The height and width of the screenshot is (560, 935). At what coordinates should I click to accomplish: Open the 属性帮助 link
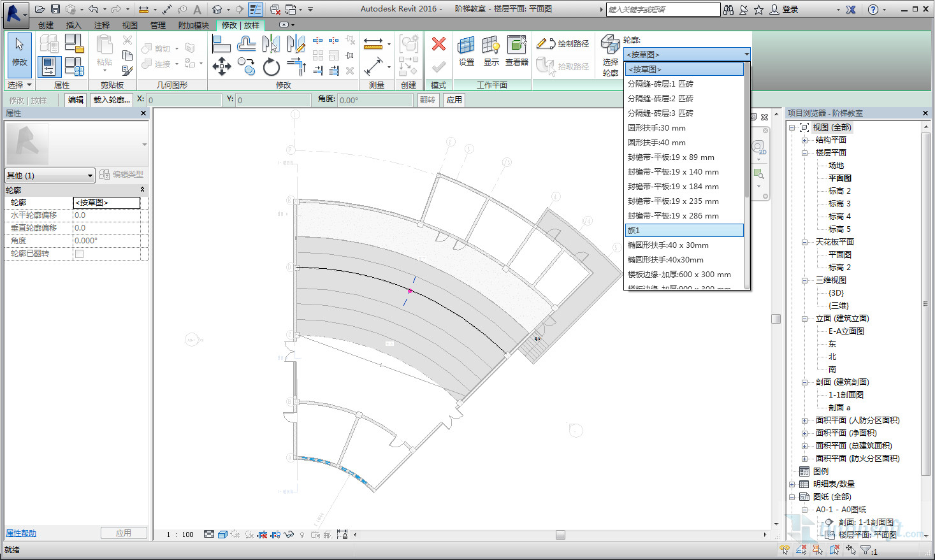(21, 533)
